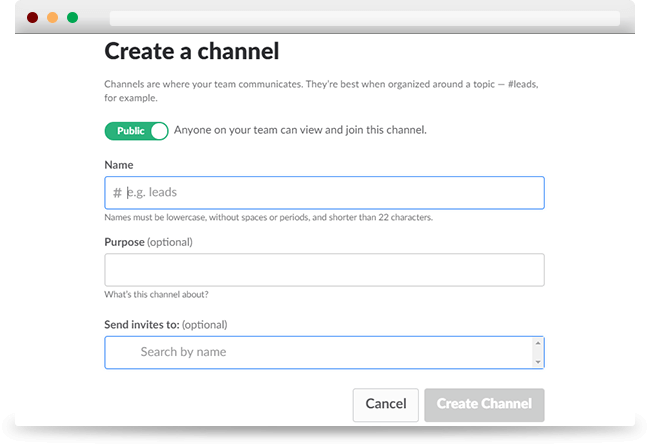The height and width of the screenshot is (446, 649).
Task: Toggle the Public channel switch
Action: 136,131
